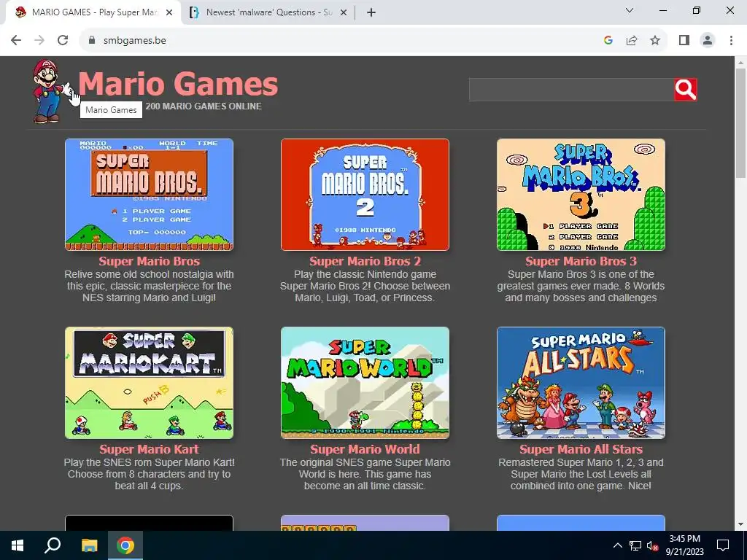Open the Super Mario World link
Screen dimensions: 747x560
pyautogui.click(x=365, y=449)
